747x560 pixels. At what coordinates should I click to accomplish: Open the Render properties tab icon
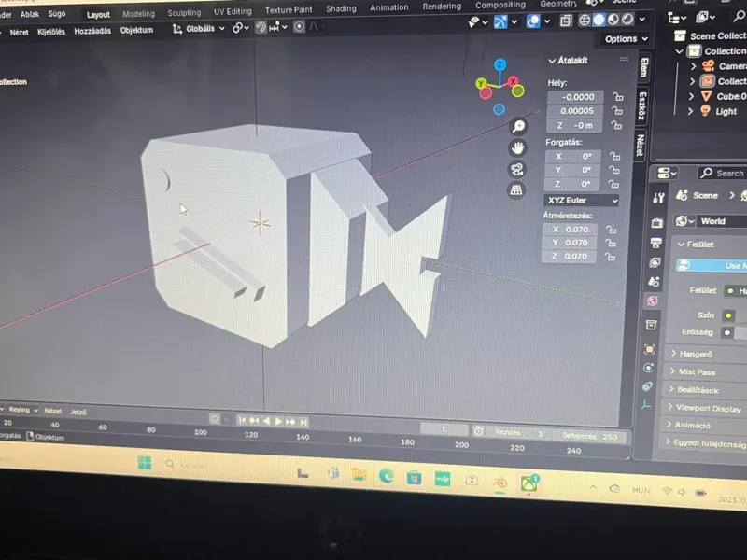(657, 222)
